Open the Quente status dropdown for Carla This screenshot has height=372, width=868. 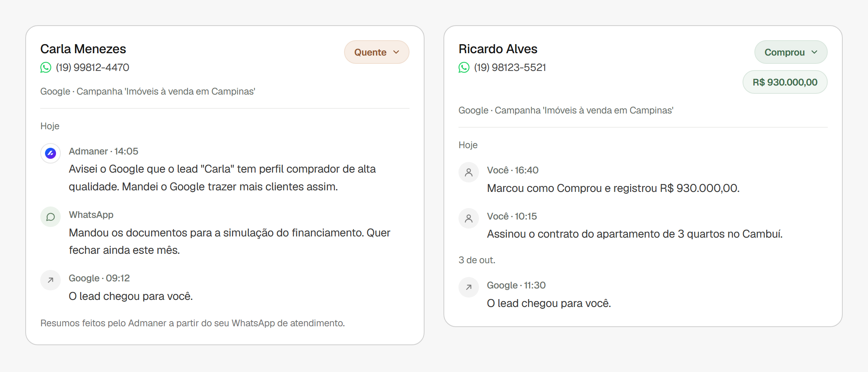tap(376, 52)
